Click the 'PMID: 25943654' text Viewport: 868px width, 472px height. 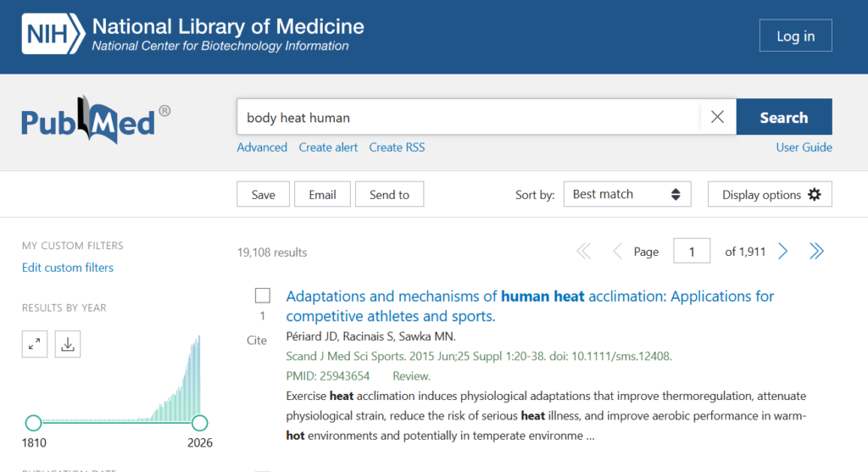click(x=328, y=376)
